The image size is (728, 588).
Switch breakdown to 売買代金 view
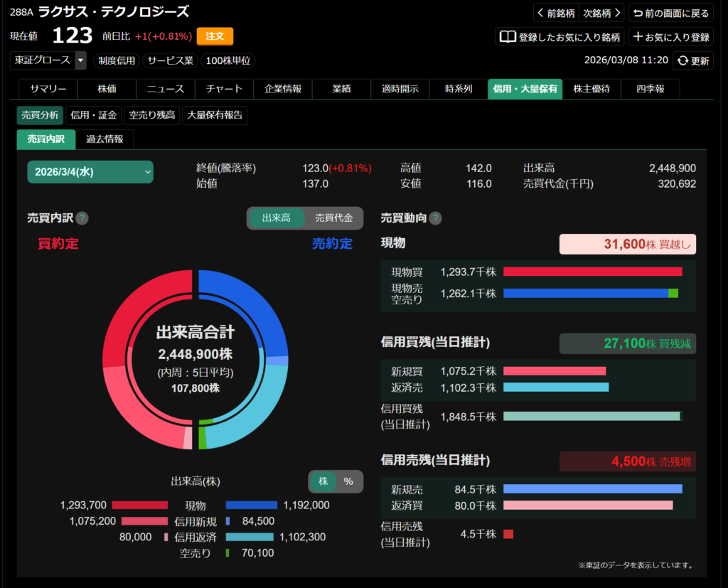pos(333,218)
